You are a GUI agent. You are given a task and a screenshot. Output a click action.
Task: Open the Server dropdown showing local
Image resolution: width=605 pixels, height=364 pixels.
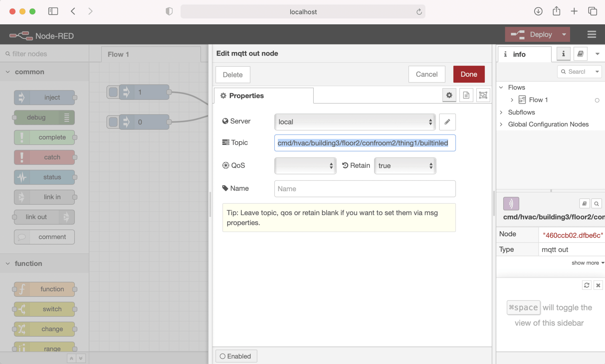click(x=355, y=122)
